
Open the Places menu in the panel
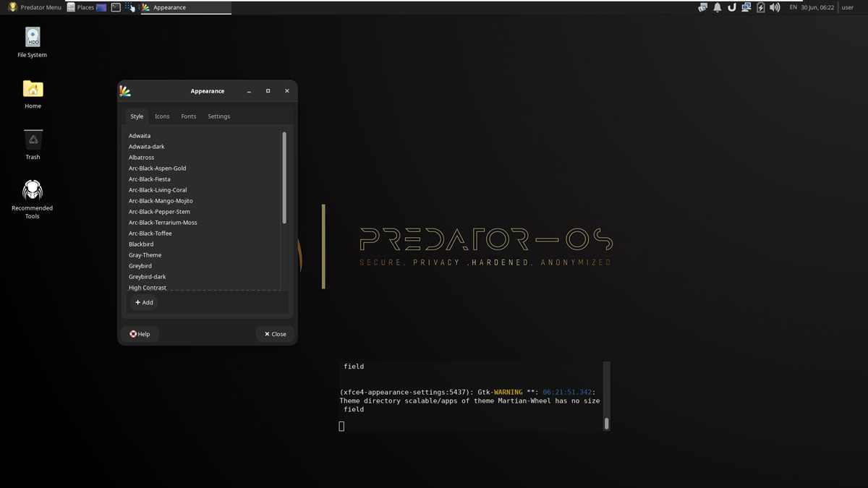pyautogui.click(x=81, y=7)
